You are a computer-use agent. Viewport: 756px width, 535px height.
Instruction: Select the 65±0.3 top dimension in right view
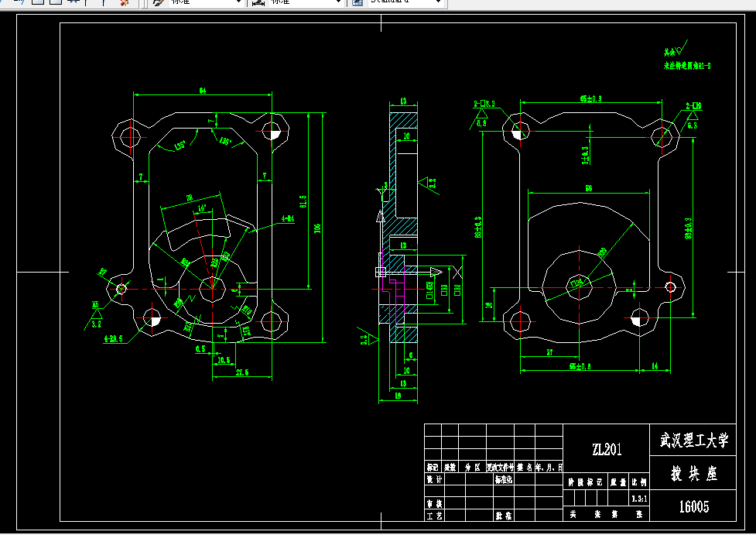(x=590, y=99)
